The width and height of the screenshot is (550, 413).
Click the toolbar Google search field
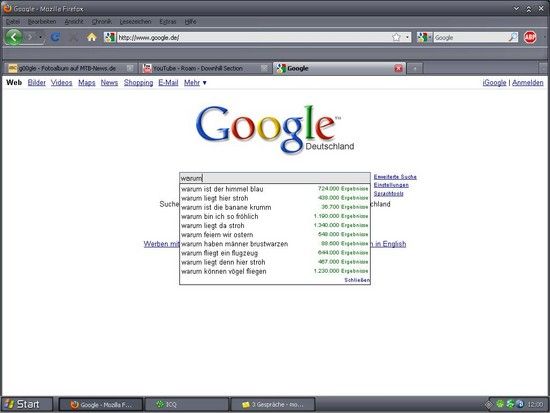pyautogui.click(x=471, y=37)
